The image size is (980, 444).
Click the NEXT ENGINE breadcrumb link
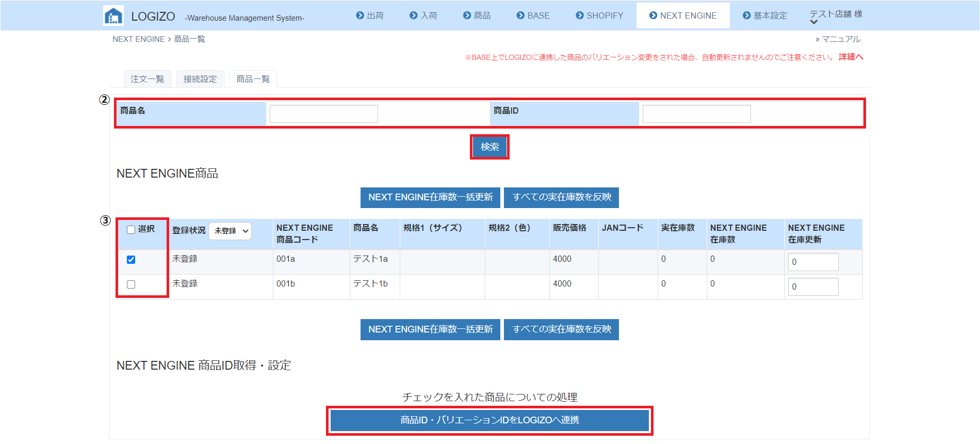point(139,39)
